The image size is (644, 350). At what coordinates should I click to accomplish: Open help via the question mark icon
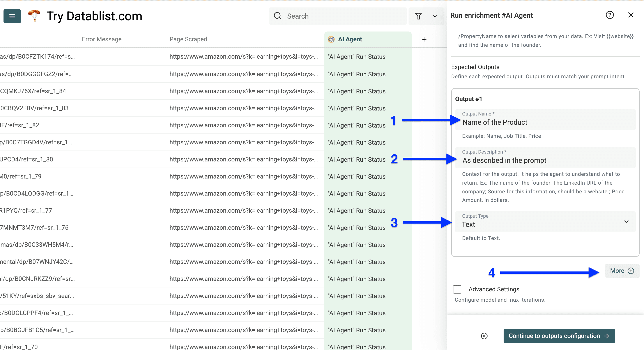click(x=610, y=15)
